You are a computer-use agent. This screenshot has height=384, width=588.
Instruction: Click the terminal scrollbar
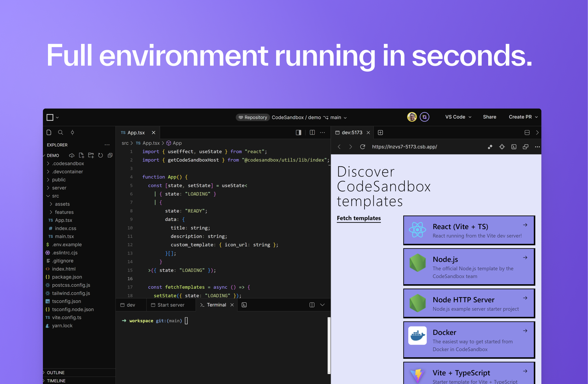(329, 345)
